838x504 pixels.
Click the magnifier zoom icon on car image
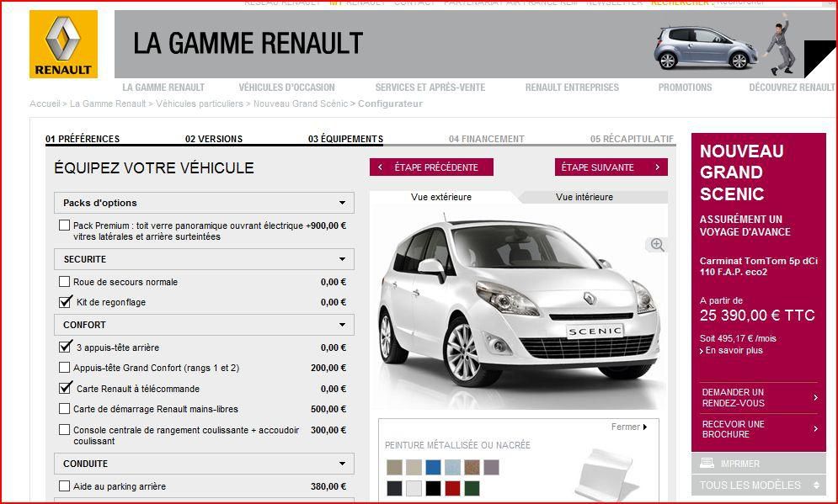click(x=657, y=245)
